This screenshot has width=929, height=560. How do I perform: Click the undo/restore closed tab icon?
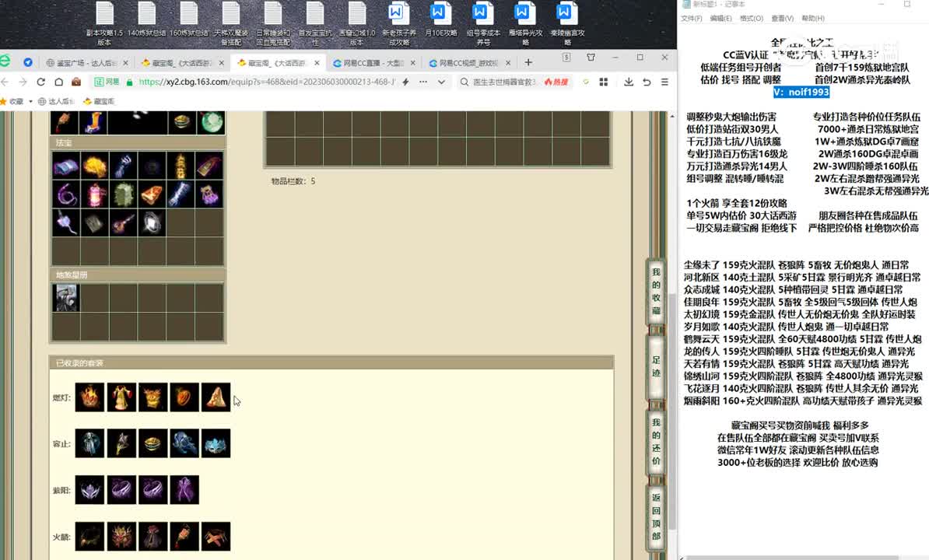point(647,82)
